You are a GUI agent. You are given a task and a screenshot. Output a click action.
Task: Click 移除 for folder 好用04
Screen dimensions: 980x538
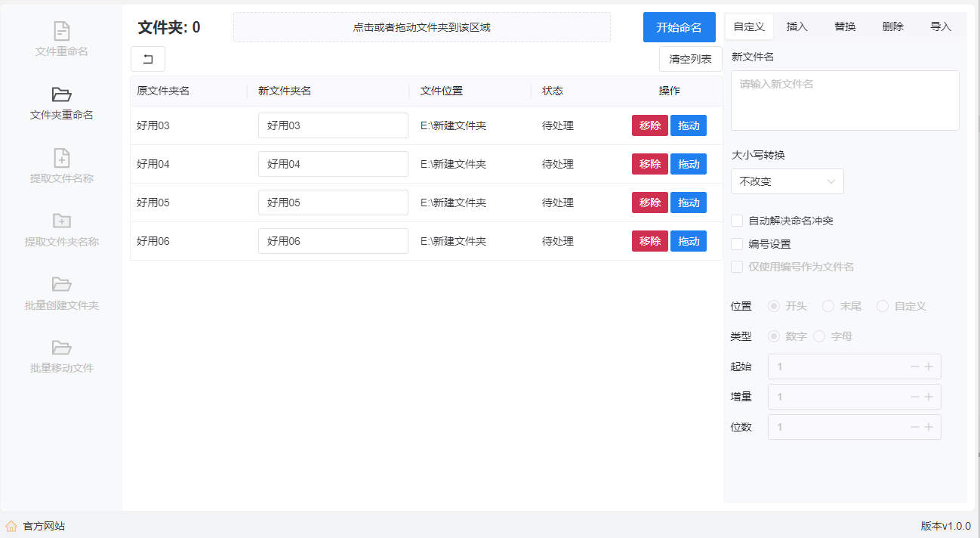[x=649, y=164]
